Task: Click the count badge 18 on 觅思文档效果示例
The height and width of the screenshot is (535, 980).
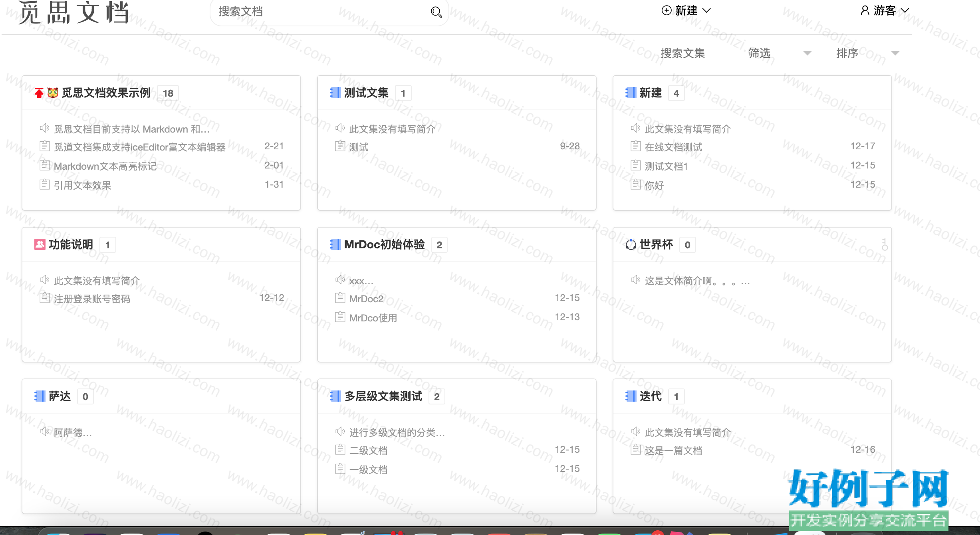Action: point(168,93)
